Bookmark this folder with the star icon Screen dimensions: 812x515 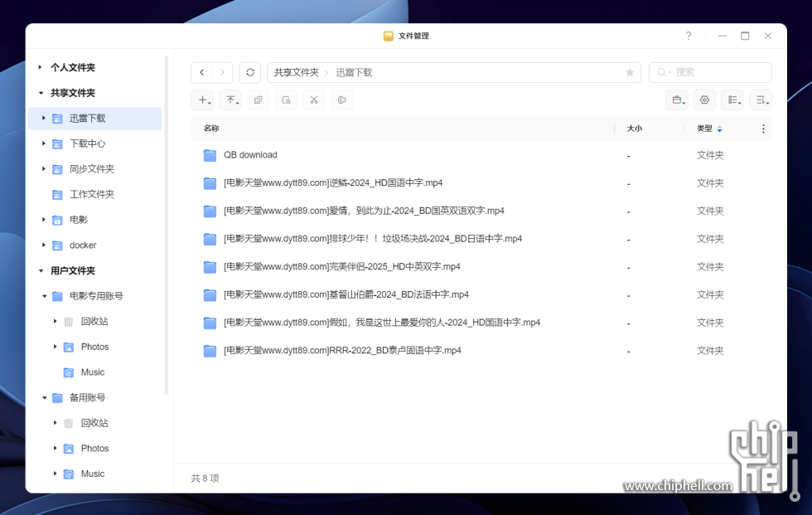(630, 72)
